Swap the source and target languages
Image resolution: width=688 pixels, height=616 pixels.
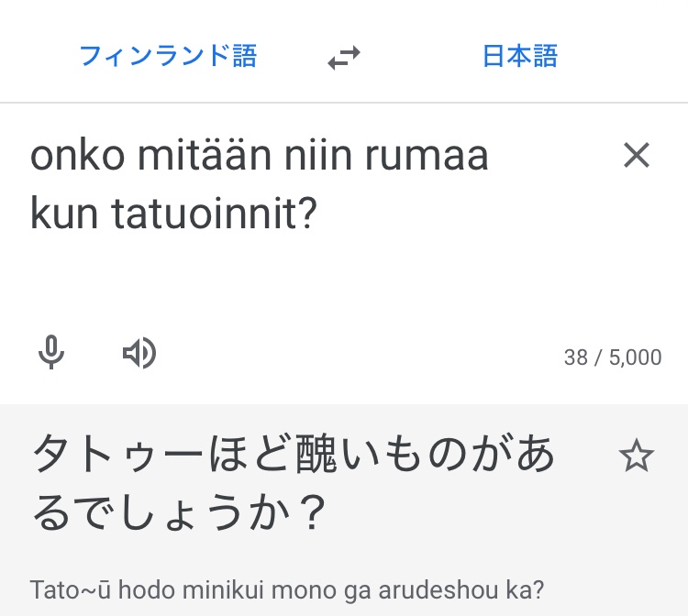[344, 59]
